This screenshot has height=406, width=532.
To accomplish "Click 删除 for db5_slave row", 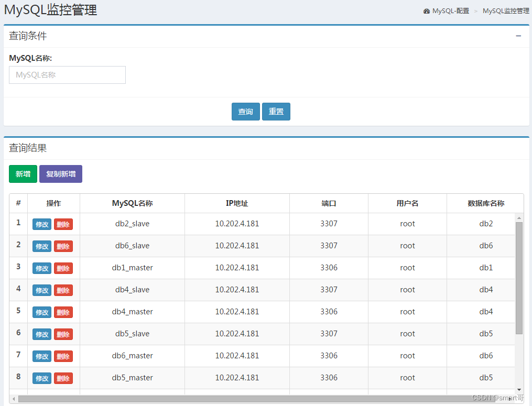I will pyautogui.click(x=63, y=334).
